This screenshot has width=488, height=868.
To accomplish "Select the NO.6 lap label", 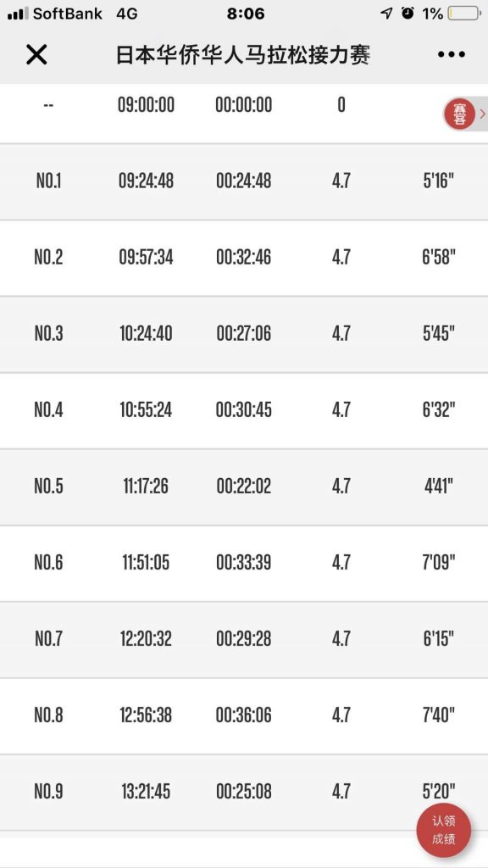I will click(x=48, y=563).
